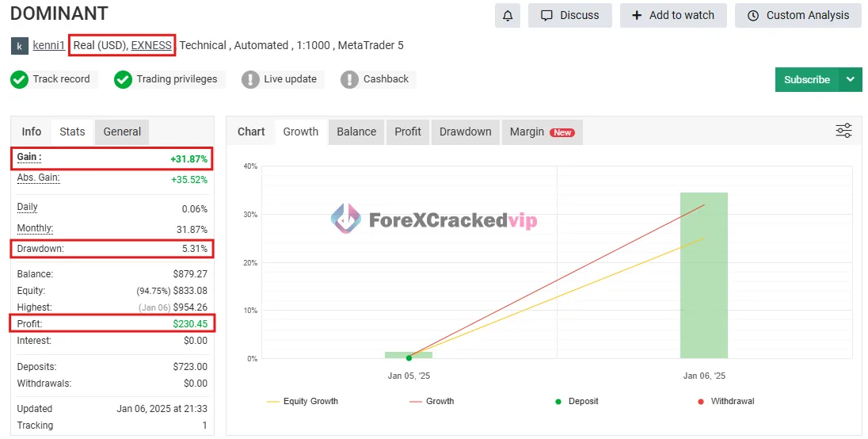
Task: Click the Daily label
Action: click(x=27, y=207)
